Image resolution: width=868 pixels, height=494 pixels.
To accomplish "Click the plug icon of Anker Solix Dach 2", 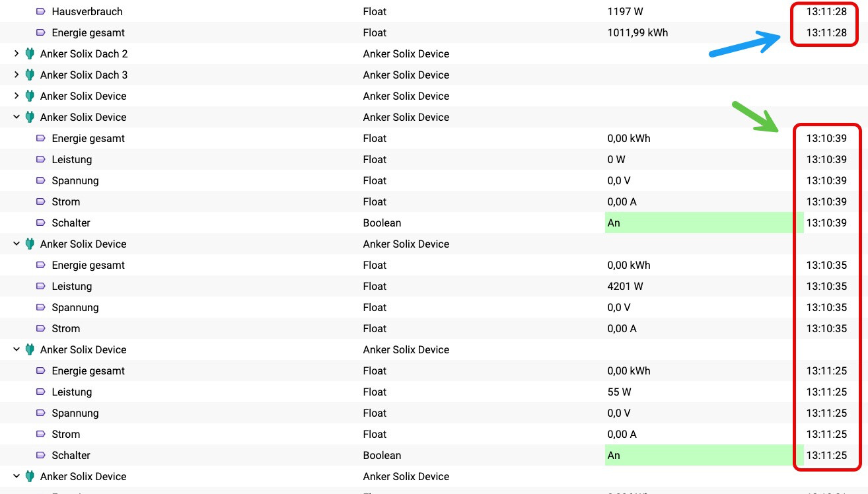I will (29, 53).
